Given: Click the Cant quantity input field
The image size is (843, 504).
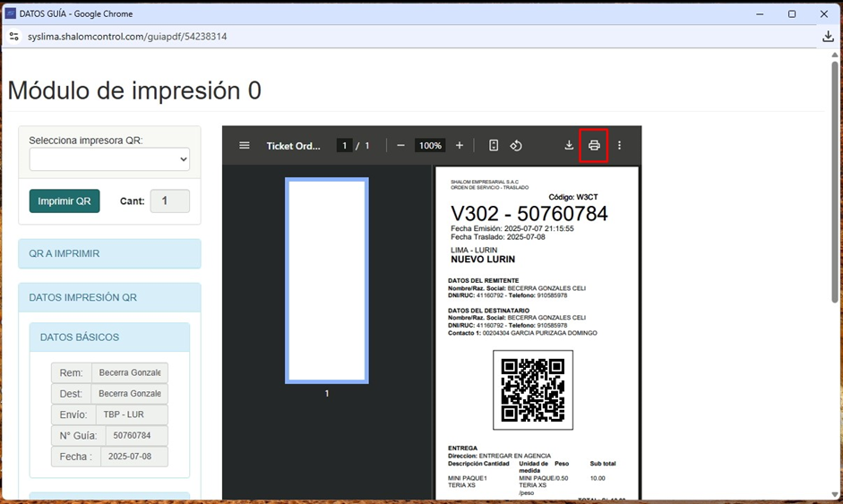Looking at the screenshot, I should [169, 201].
